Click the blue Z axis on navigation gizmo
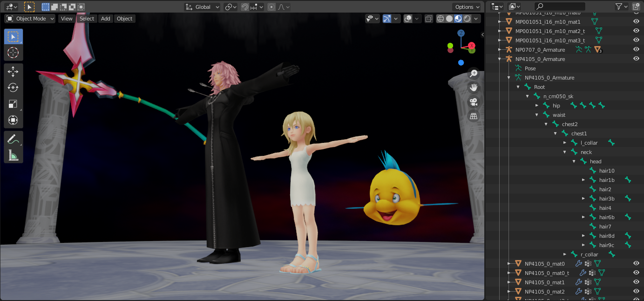Screen dimensions: 644x301 coord(461,33)
